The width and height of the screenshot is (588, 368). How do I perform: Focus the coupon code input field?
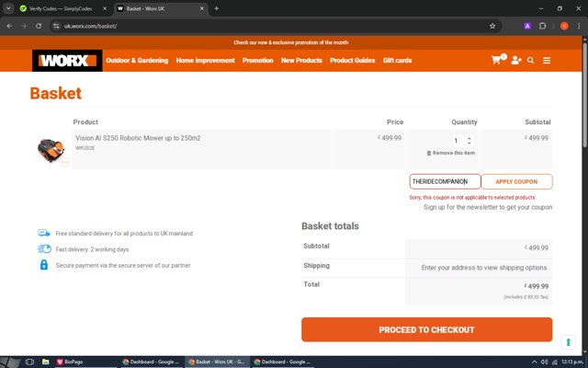[x=445, y=182]
